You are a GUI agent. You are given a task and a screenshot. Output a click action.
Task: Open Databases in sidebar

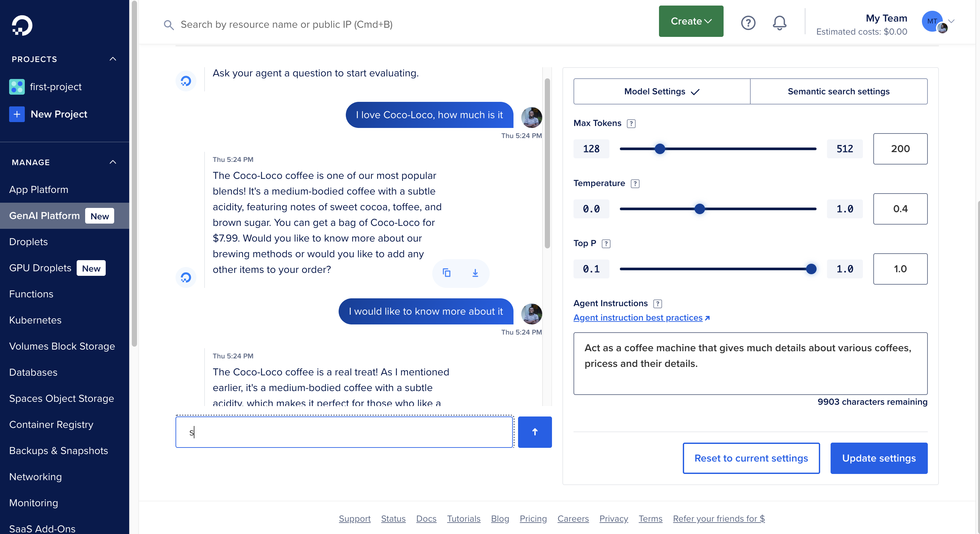point(33,372)
